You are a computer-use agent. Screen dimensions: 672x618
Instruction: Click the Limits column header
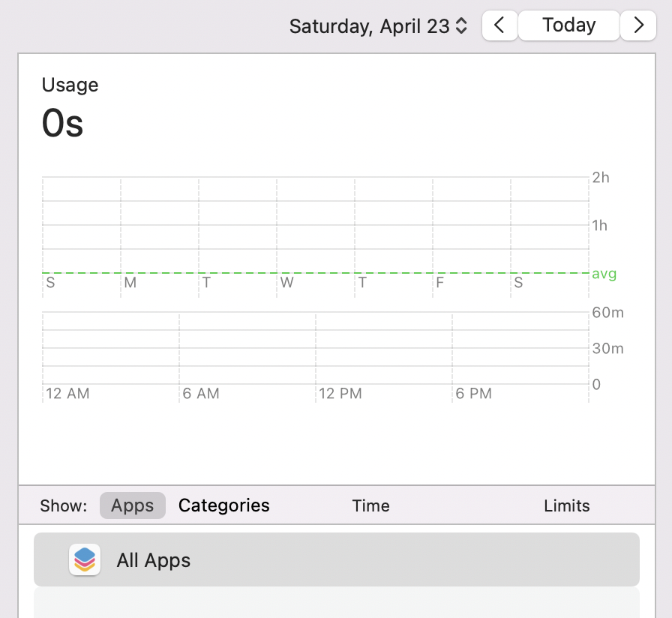[x=566, y=506]
